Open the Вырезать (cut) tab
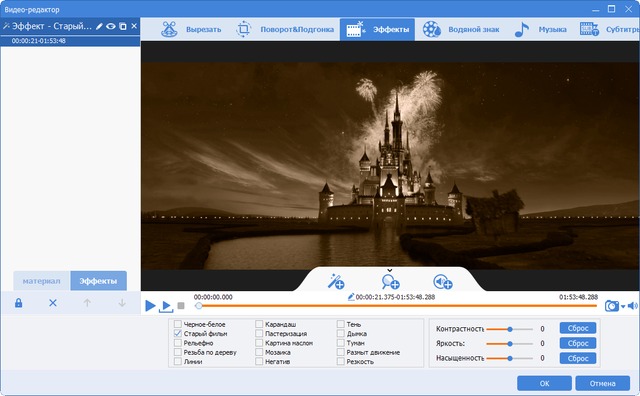 coord(191,29)
